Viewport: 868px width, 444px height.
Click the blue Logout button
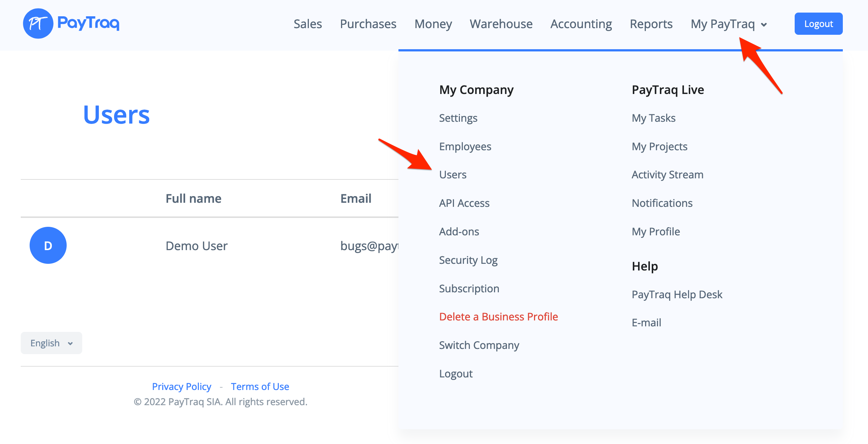click(x=818, y=24)
